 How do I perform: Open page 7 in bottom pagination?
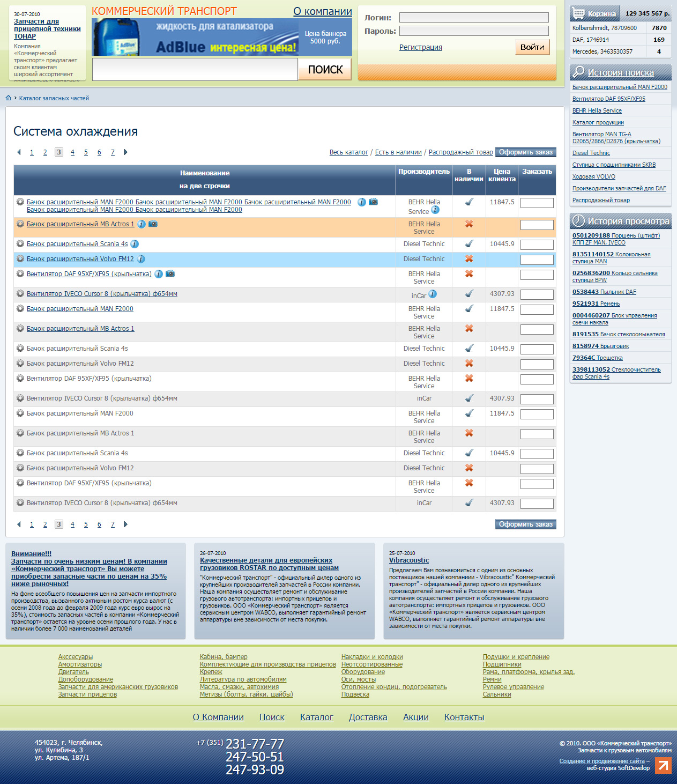pos(113,524)
